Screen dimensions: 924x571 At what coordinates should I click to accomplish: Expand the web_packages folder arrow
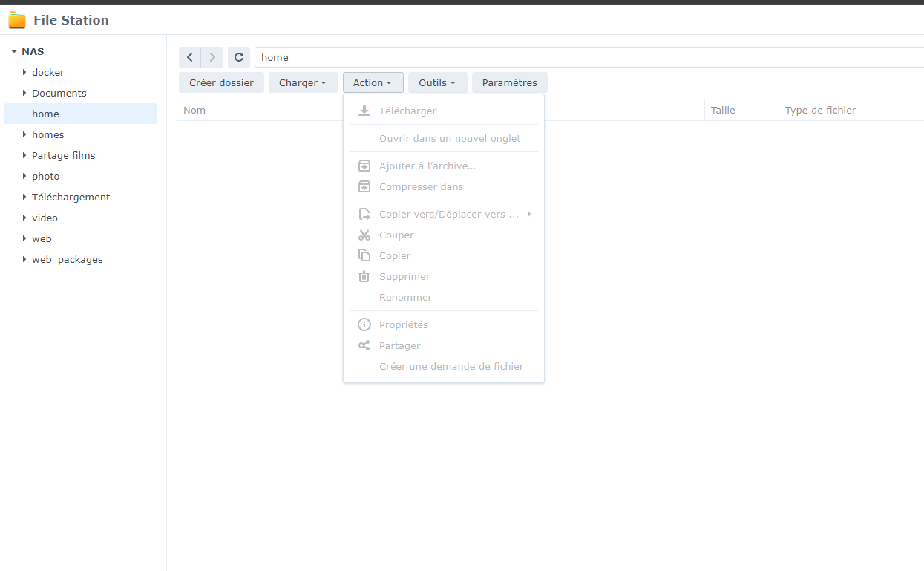24,259
